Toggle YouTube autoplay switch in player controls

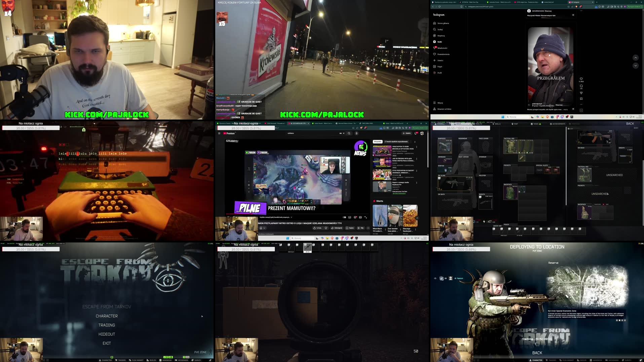(344, 217)
